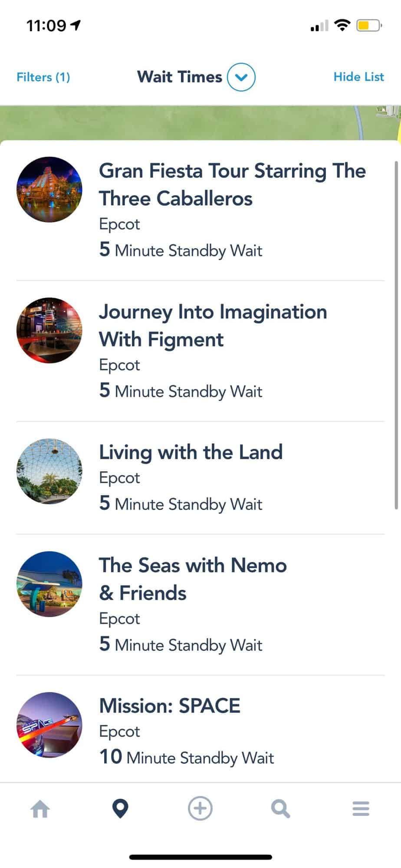Open Filters (1) options
The height and width of the screenshot is (868, 401).
(43, 77)
